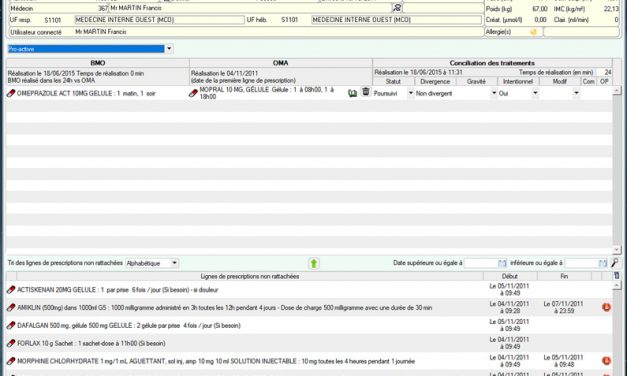The width and height of the screenshot is (627, 376).
Task: Click the Médecin field 'Mr MARTIN Francis'
Action: point(250,8)
